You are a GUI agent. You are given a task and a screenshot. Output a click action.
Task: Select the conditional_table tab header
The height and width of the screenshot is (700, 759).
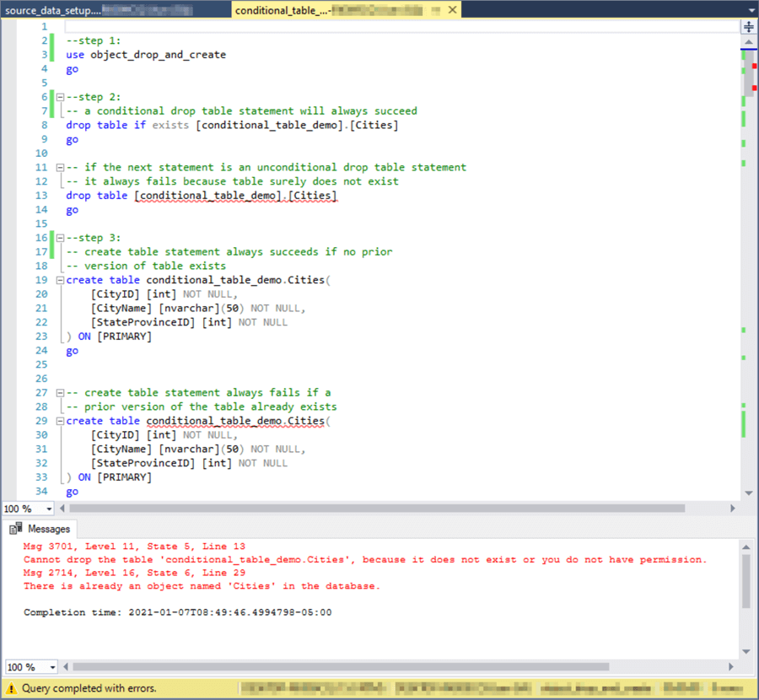click(x=278, y=11)
